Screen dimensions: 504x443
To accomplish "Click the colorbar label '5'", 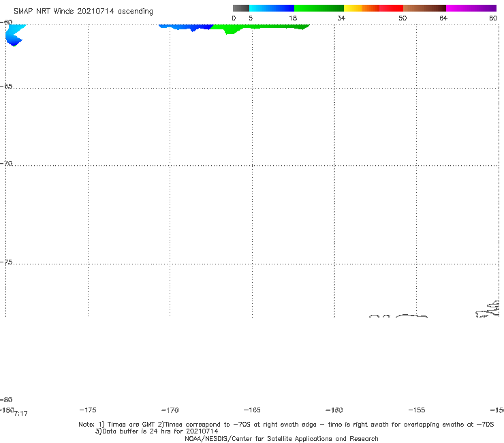I will (251, 18).
